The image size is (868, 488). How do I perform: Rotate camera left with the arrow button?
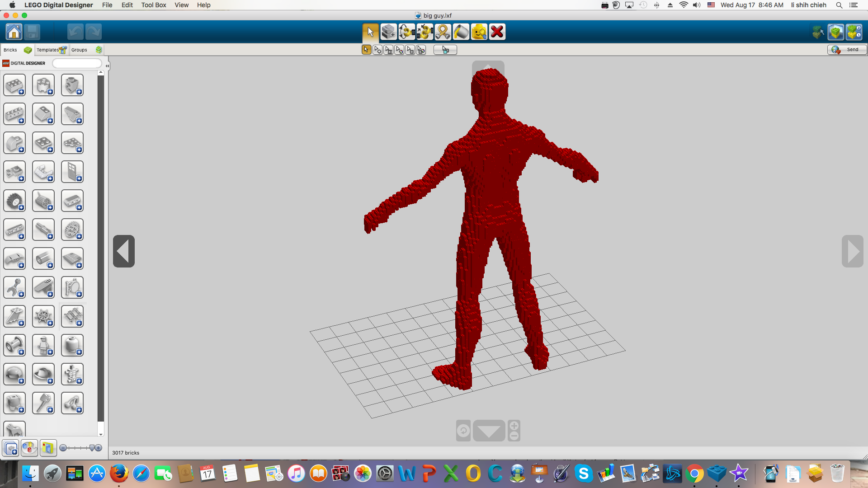click(x=124, y=251)
